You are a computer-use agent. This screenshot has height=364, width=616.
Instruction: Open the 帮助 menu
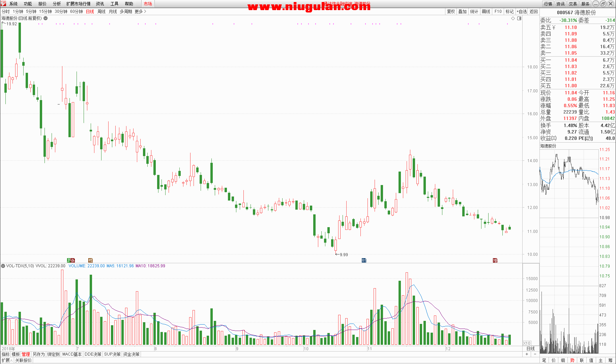[129, 4]
